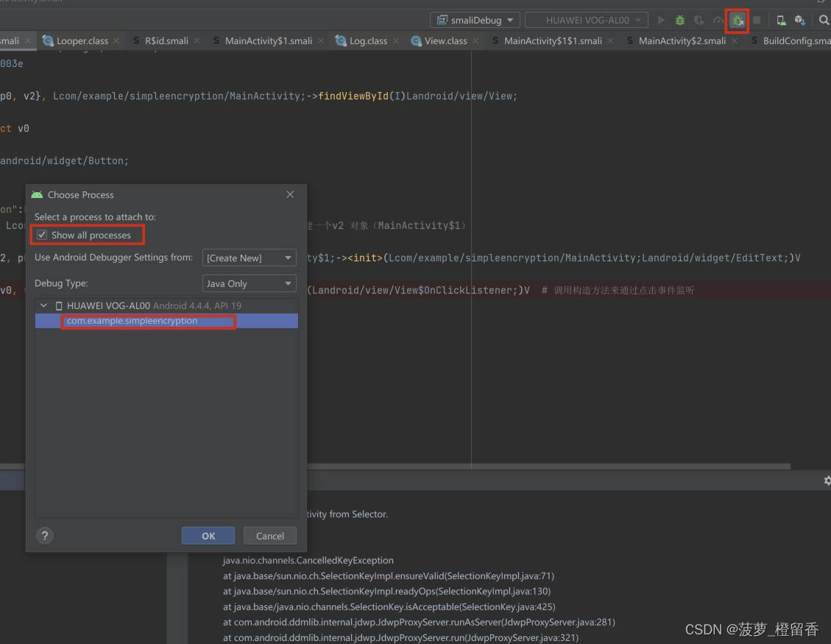Click the Stop square icon
The height and width of the screenshot is (644, 831).
click(x=757, y=20)
